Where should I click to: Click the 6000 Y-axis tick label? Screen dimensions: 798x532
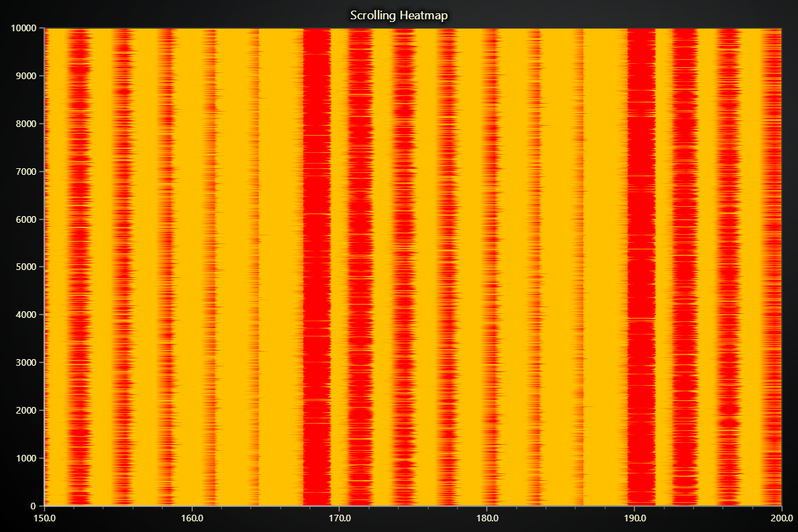[x=25, y=219]
